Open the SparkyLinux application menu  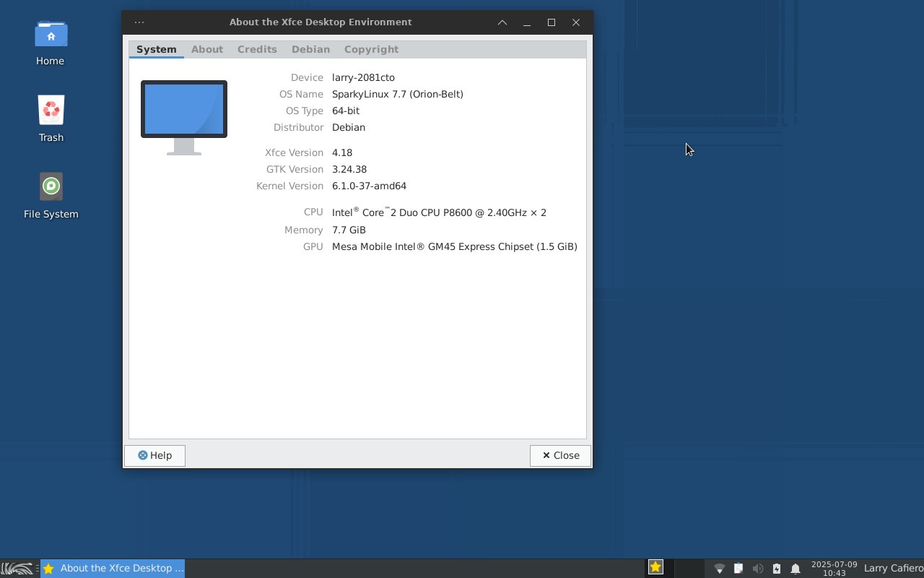(x=16, y=568)
